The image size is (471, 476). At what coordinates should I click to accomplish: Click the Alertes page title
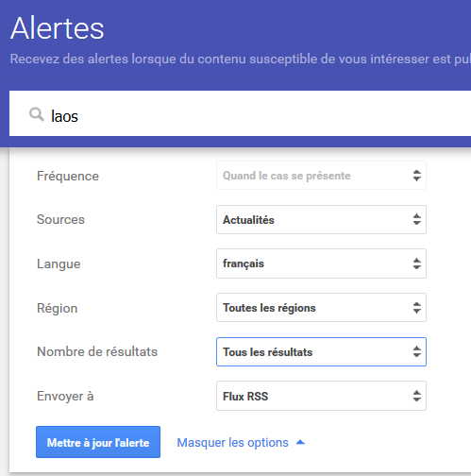(58, 28)
